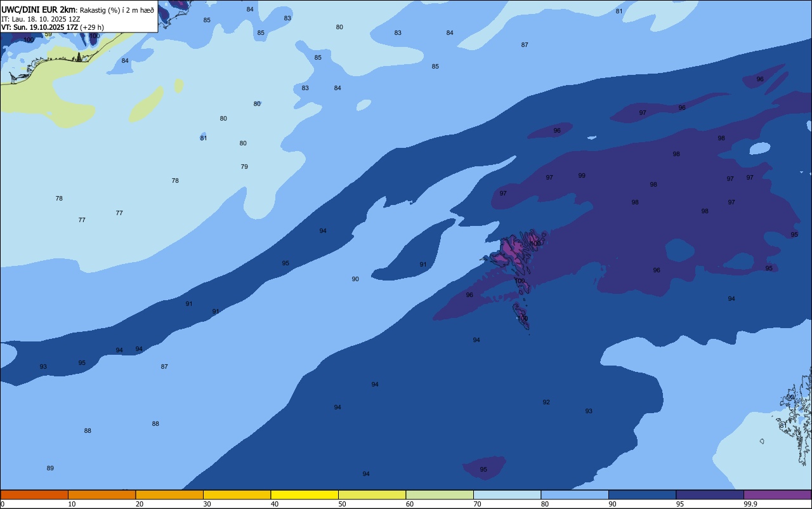Click the pale blue 70–80 legend swatch
The height and width of the screenshot is (509, 812).
point(507,494)
